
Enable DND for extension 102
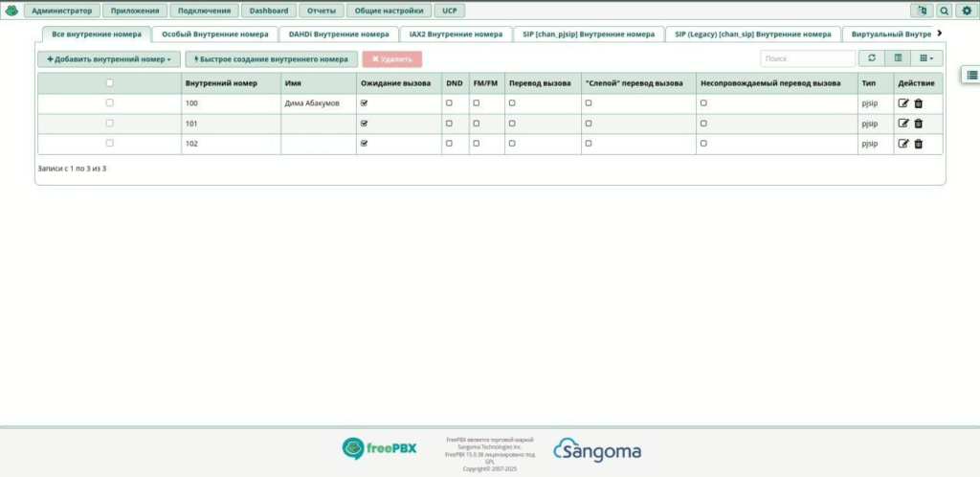coord(449,143)
